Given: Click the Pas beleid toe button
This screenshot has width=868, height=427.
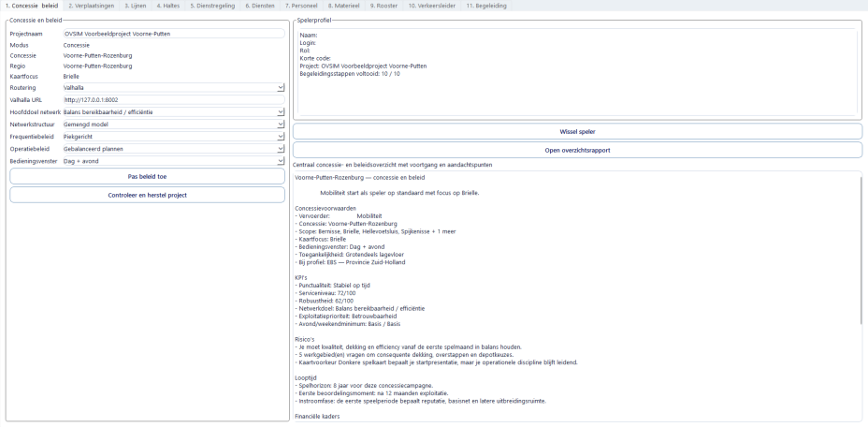Looking at the screenshot, I should (147, 176).
